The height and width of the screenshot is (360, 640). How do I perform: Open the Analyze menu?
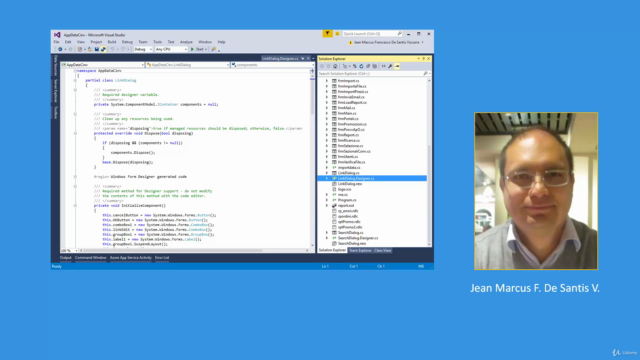coord(186,42)
